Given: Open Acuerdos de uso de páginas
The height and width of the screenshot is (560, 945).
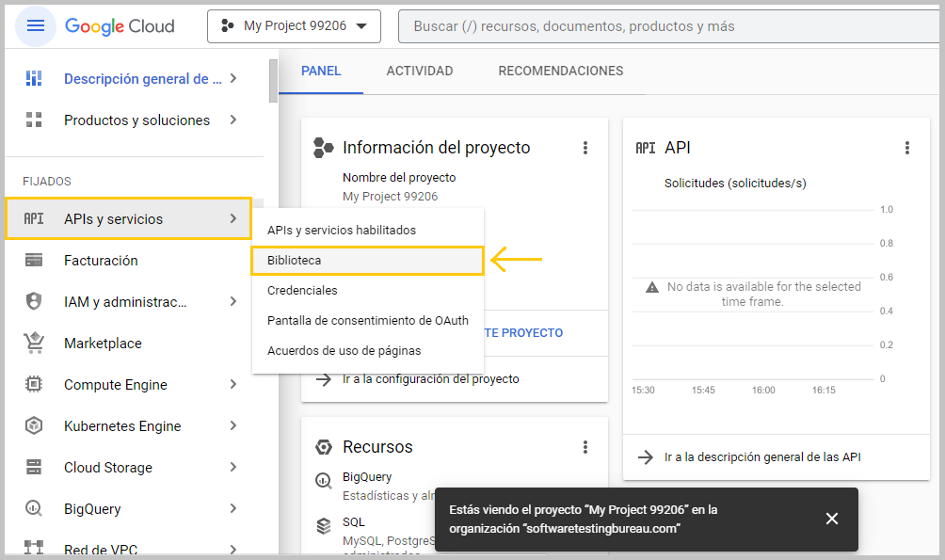Looking at the screenshot, I should tap(368, 351).
